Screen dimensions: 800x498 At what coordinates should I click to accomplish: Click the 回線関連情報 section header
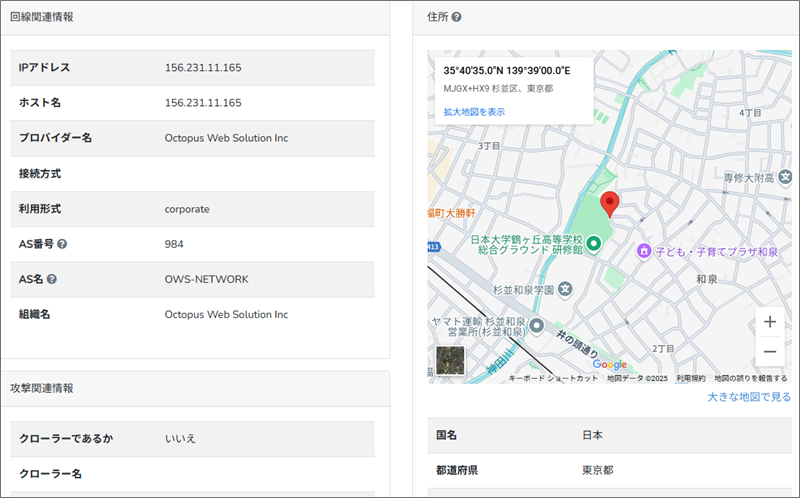tap(42, 17)
